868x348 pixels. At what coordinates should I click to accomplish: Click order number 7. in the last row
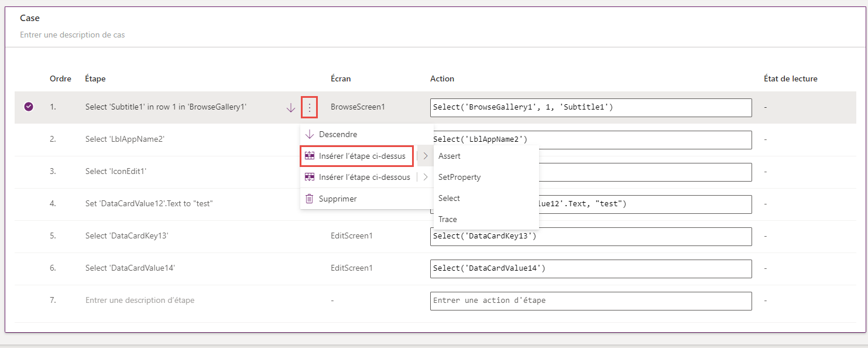click(x=53, y=301)
